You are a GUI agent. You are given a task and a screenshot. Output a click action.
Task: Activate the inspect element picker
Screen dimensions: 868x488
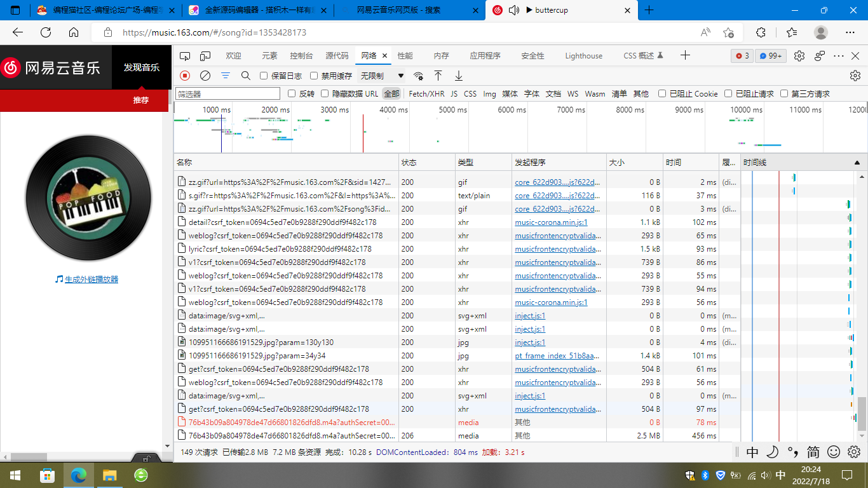185,56
